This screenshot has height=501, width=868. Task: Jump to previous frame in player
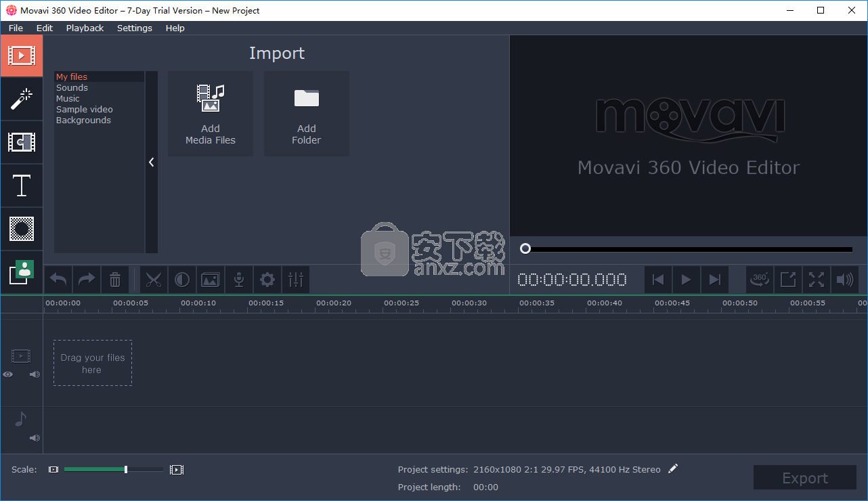[x=658, y=280]
